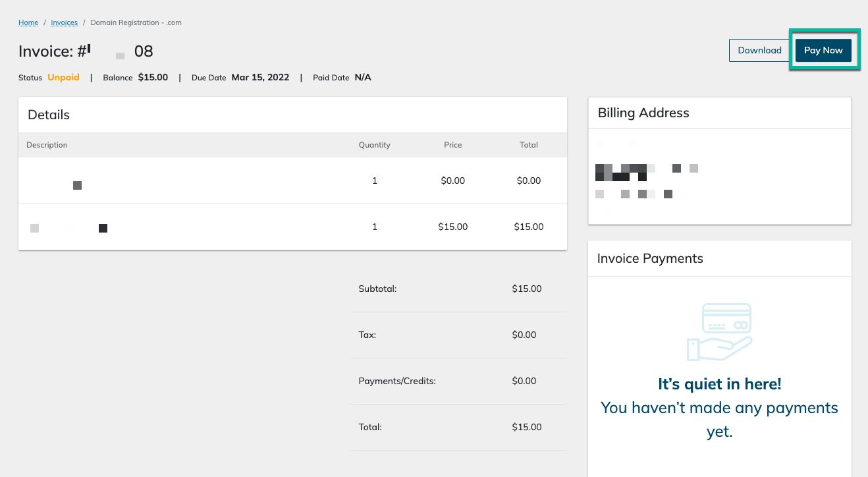
Task: Click the Details panel header
Action: point(48,114)
